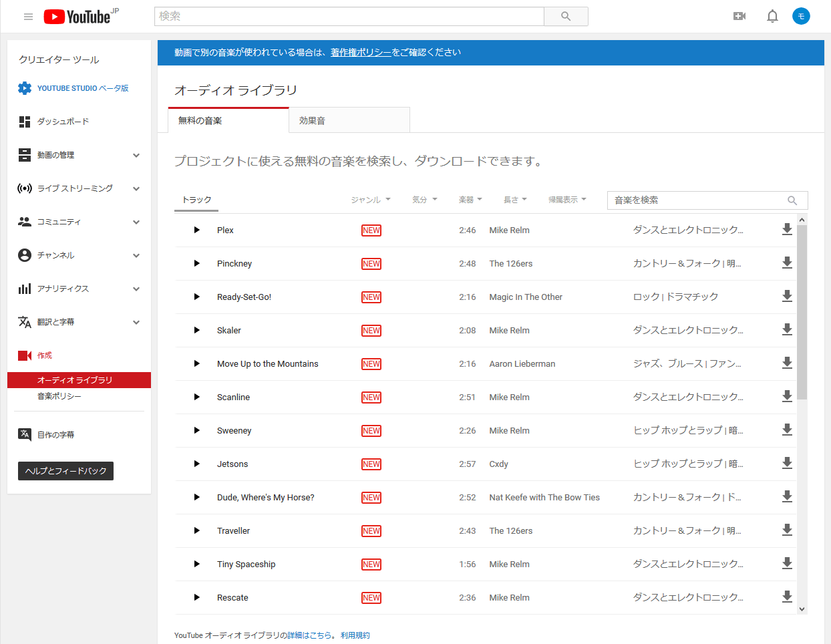Play the track Skaler
Screen dimensions: 831x644
(x=197, y=330)
